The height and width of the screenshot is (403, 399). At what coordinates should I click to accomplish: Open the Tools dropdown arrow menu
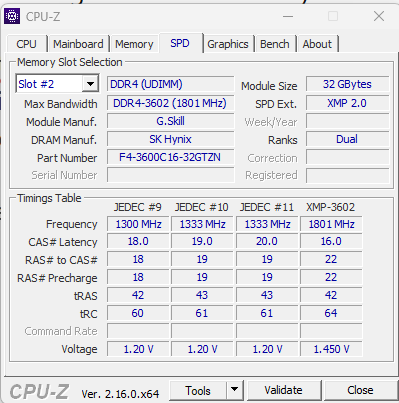tap(235, 390)
